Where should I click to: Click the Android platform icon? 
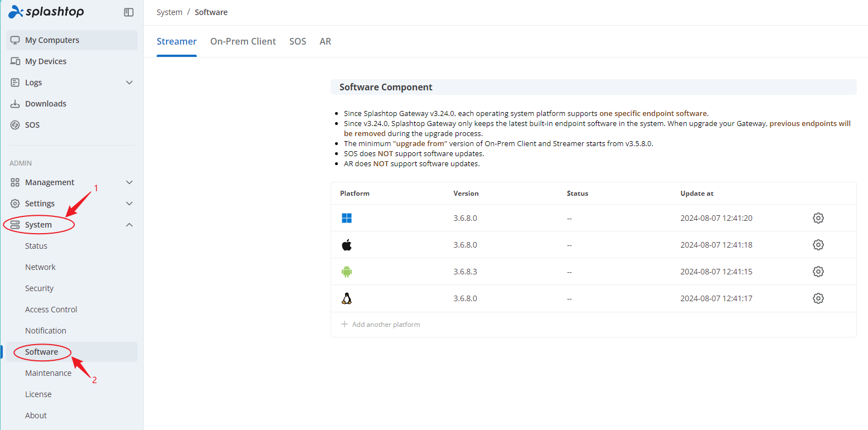tap(347, 272)
